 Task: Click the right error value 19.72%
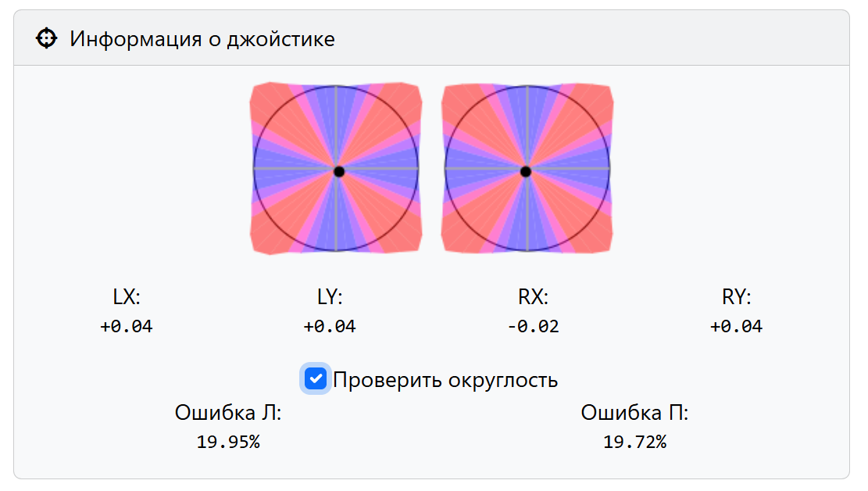[x=634, y=442]
